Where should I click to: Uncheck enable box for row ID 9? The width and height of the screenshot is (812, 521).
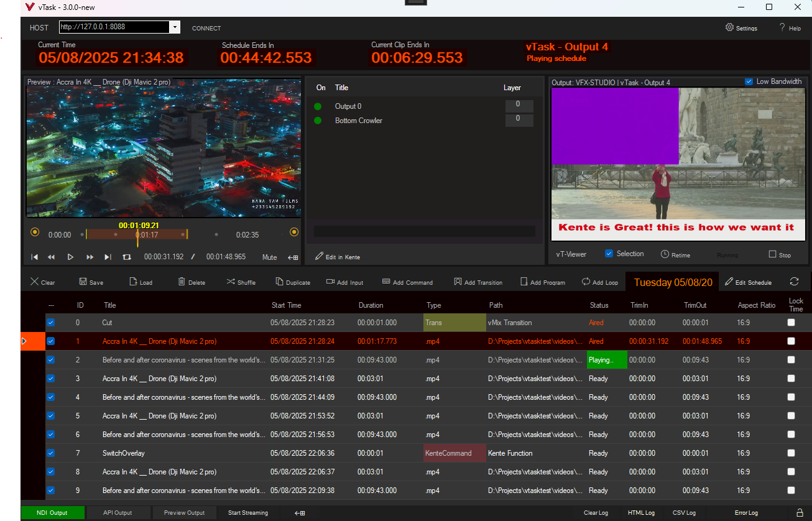pos(51,491)
